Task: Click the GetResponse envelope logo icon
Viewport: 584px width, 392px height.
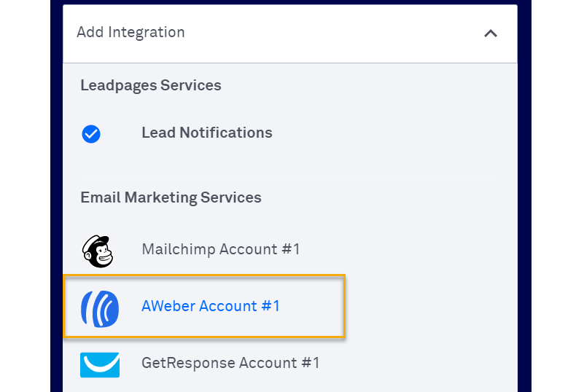Action: [100, 363]
